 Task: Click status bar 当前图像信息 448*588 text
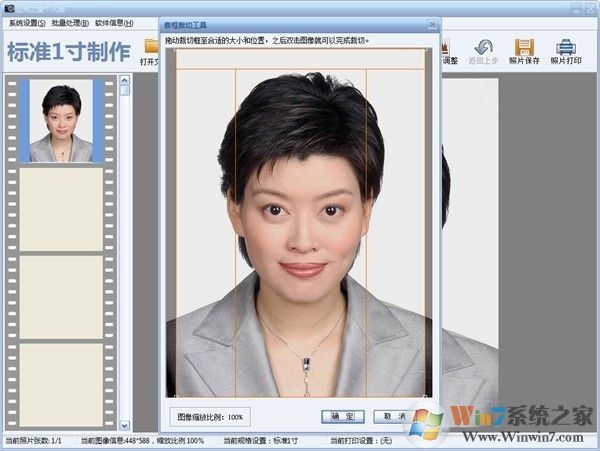(x=142, y=441)
